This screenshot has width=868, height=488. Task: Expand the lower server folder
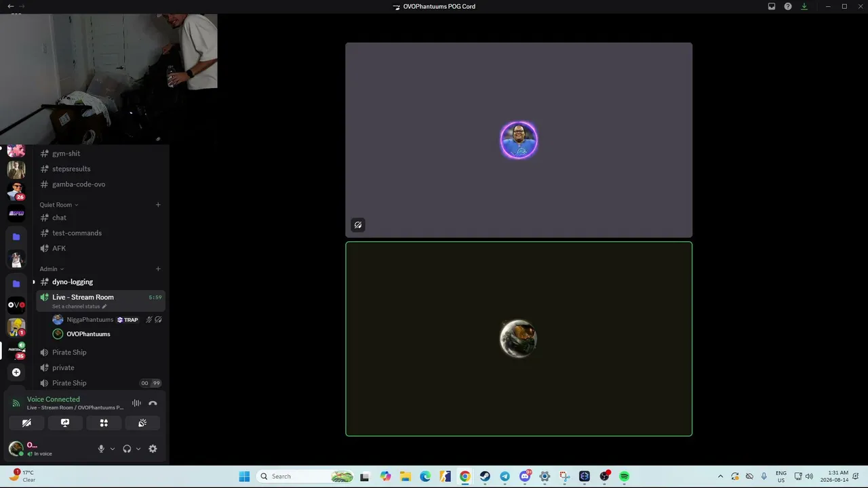16,283
